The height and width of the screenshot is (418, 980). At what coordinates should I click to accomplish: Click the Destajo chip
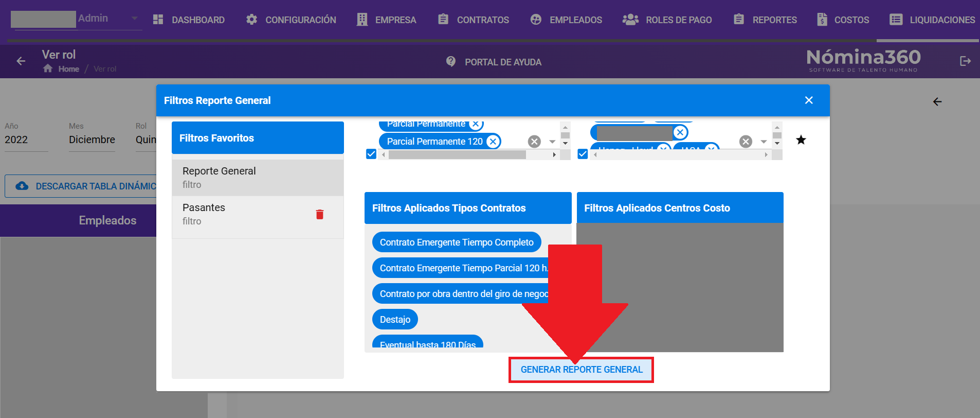pos(395,319)
